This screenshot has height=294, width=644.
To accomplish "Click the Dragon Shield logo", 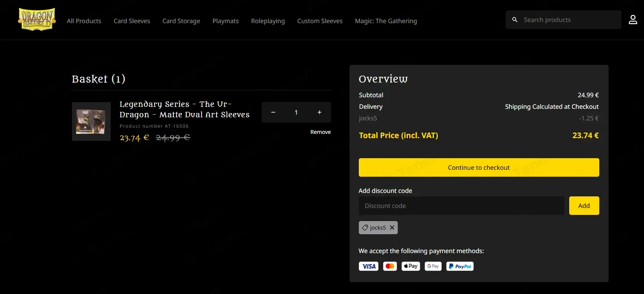I will coord(37,20).
